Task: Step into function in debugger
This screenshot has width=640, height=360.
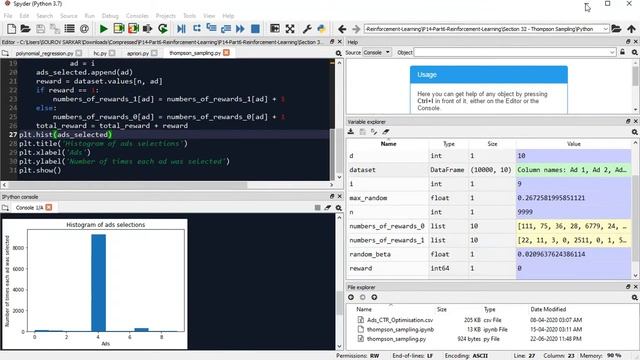Action: click(x=211, y=28)
